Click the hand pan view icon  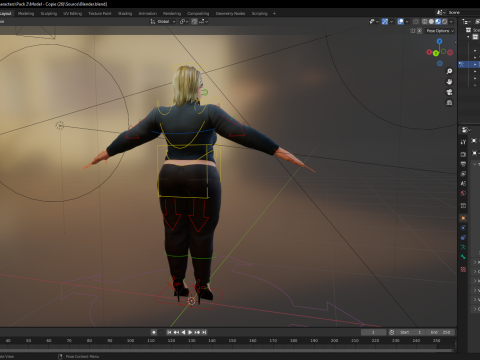tap(449, 82)
